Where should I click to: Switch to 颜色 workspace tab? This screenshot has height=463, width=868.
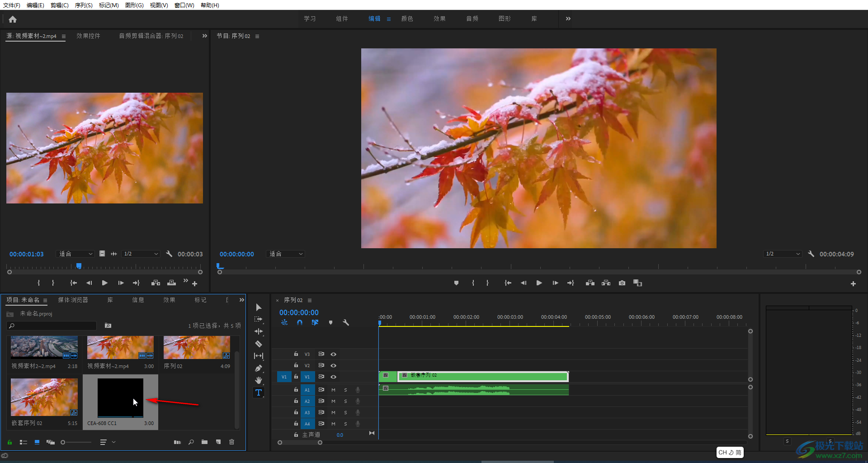[x=407, y=19]
